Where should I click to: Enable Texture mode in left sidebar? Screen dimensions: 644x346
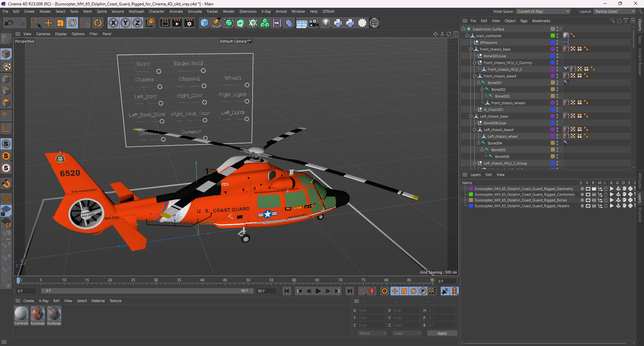pos(6,66)
